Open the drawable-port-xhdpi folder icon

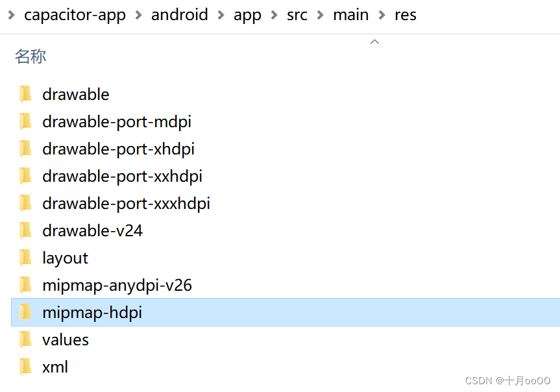click(x=26, y=149)
